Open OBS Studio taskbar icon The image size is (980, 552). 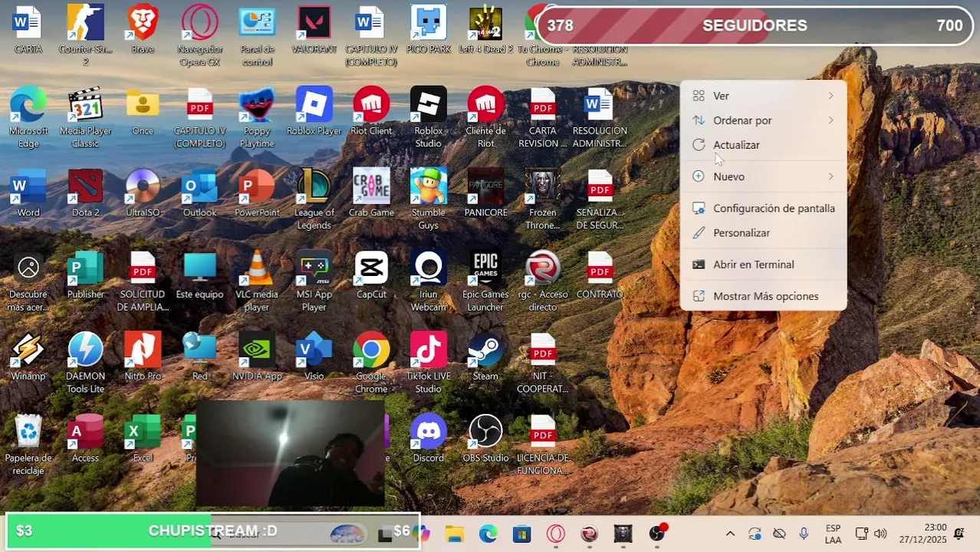(656, 534)
